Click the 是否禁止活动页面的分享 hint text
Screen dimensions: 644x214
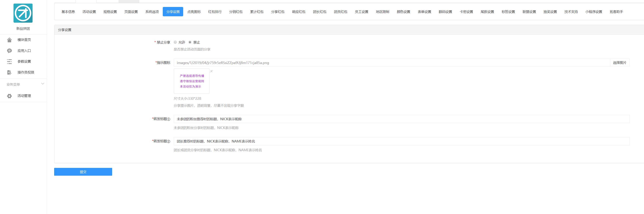coord(192,49)
